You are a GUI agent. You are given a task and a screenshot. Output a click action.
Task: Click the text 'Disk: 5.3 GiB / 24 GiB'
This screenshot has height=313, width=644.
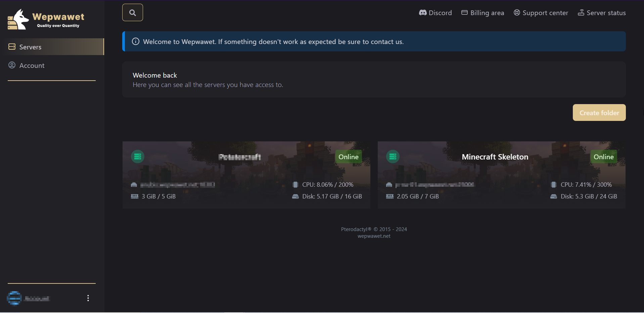pyautogui.click(x=589, y=196)
